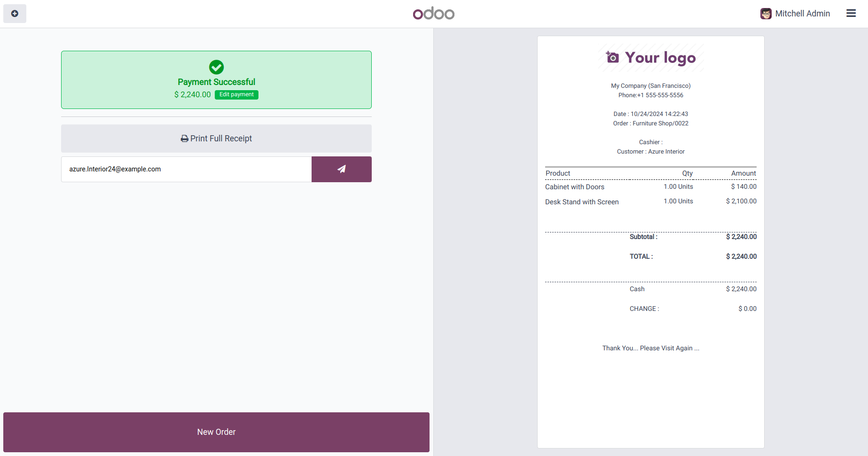The height and width of the screenshot is (456, 868).
Task: Click the green success checkmark icon
Action: point(216,67)
